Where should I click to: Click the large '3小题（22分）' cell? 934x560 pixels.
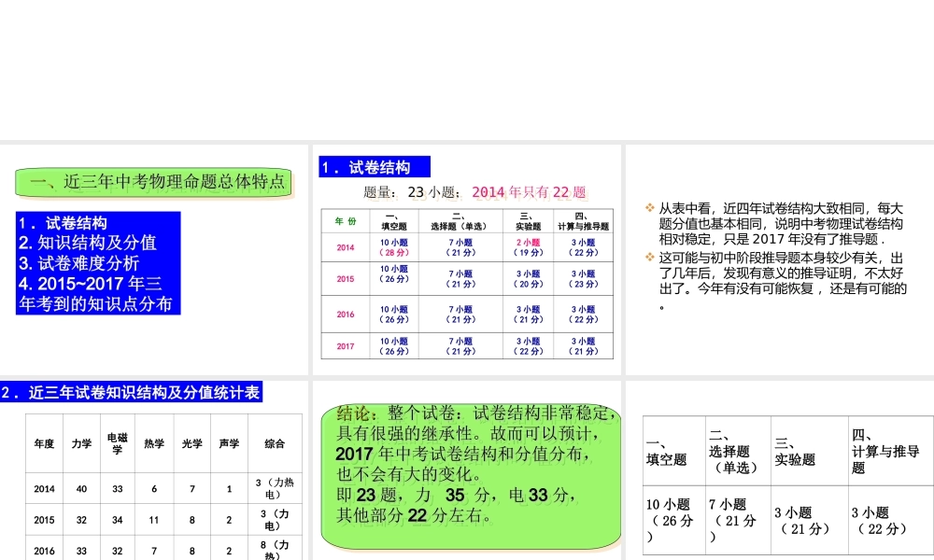891,520
